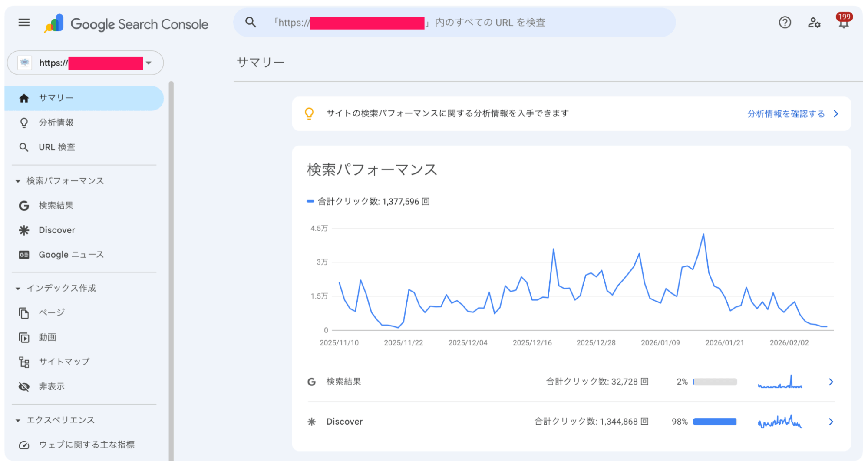Toggle the hamburger menu to collapse sidebar
868x465 pixels.
coord(23,23)
